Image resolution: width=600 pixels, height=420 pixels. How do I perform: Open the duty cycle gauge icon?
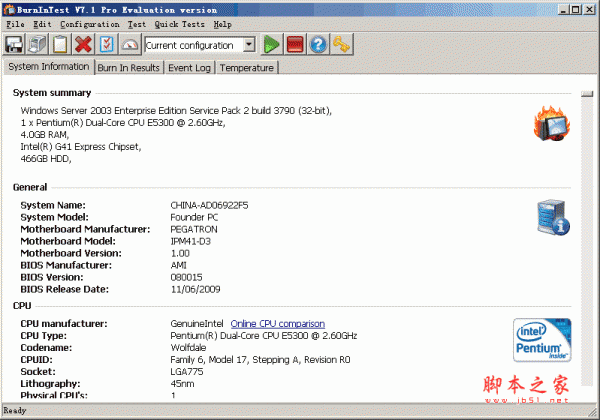point(130,44)
